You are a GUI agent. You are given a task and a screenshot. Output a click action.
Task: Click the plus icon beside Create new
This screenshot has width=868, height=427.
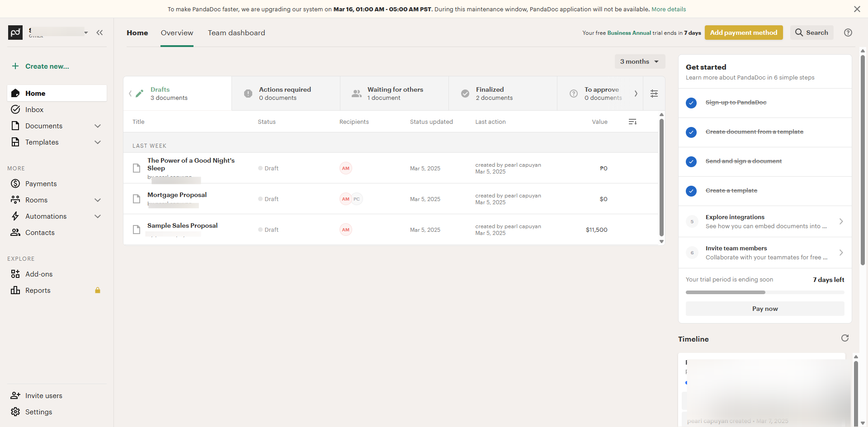click(15, 66)
